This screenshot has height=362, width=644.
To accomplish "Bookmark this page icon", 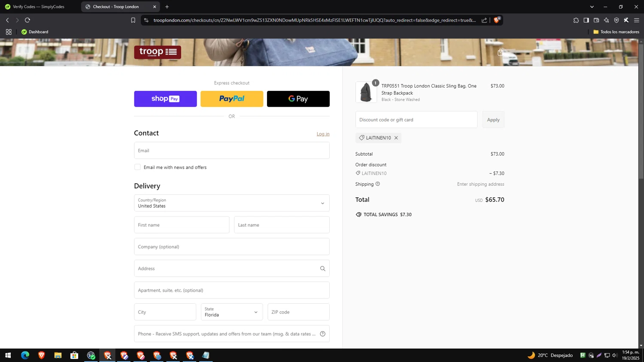I will 133,20.
